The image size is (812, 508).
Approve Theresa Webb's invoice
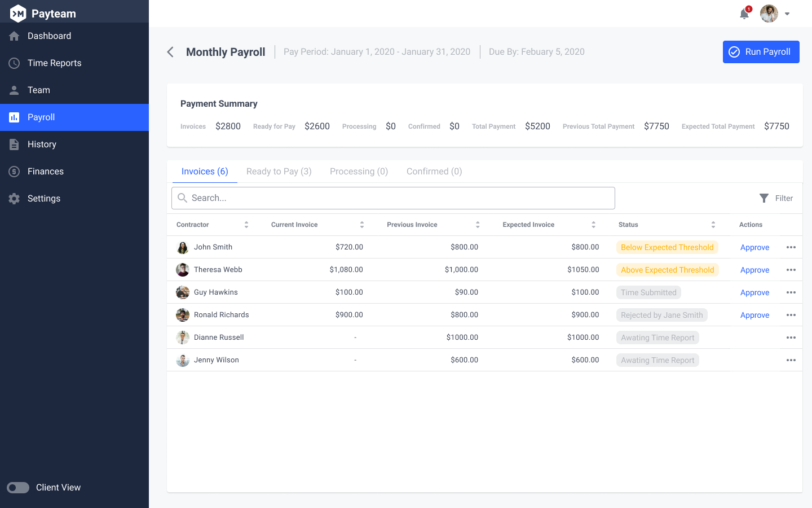click(754, 270)
